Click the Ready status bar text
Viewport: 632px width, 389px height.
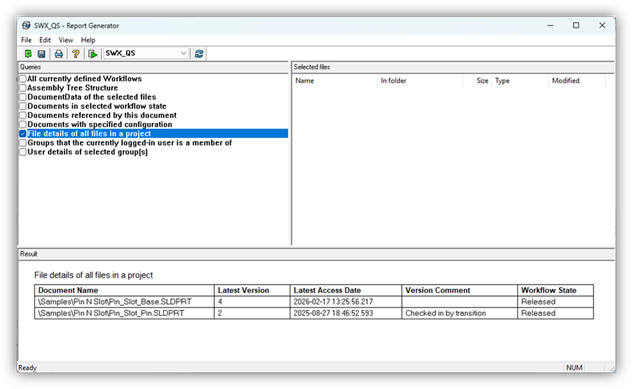click(27, 368)
